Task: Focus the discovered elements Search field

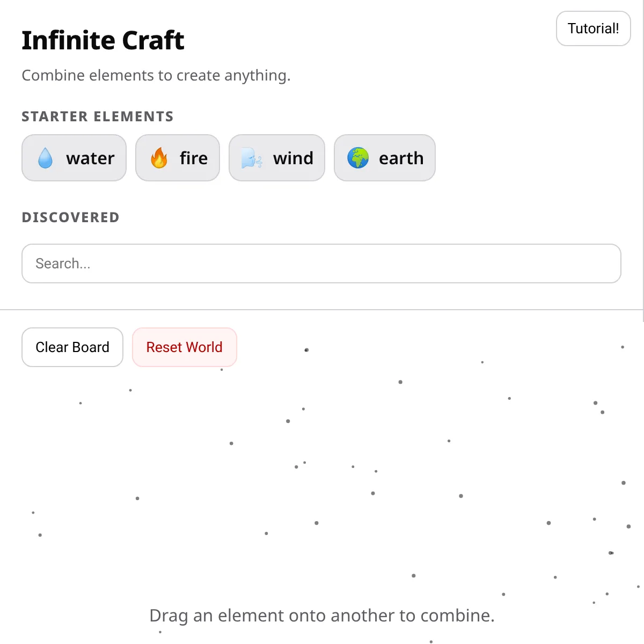Action: (321, 264)
